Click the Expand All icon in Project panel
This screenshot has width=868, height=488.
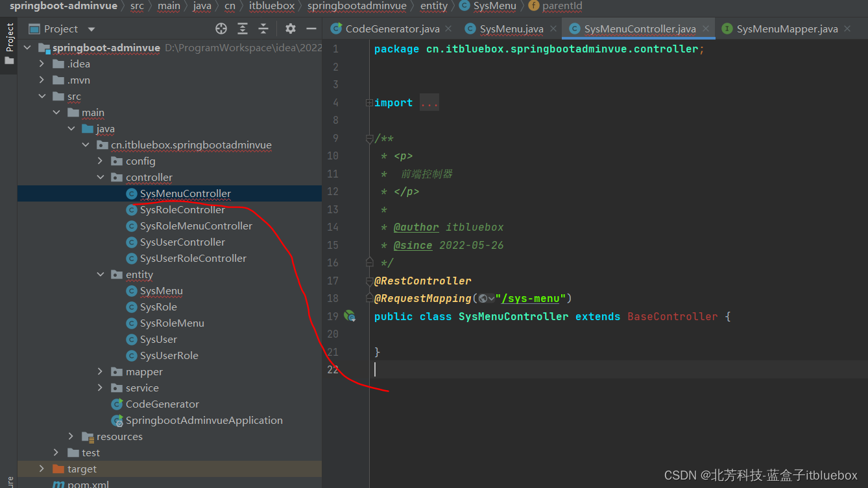[243, 29]
